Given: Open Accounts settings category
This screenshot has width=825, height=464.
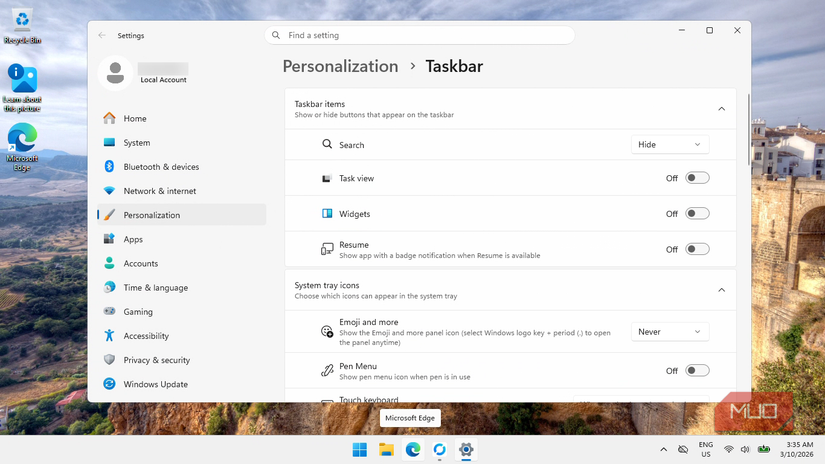Looking at the screenshot, I should (182, 263).
